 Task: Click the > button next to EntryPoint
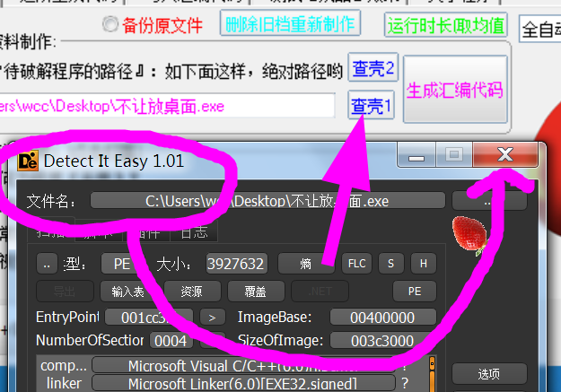pyautogui.click(x=213, y=318)
